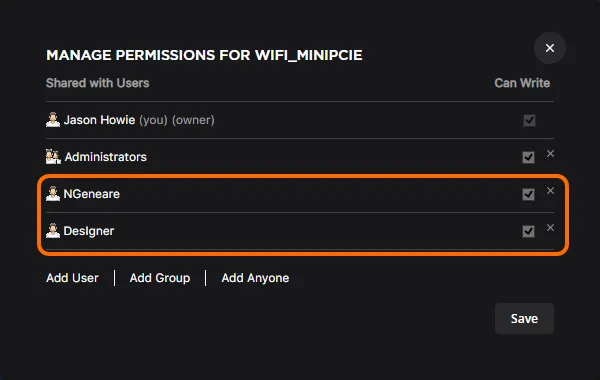This screenshot has height=380, width=600.
Task: Open the Add Group option
Action: (160, 278)
